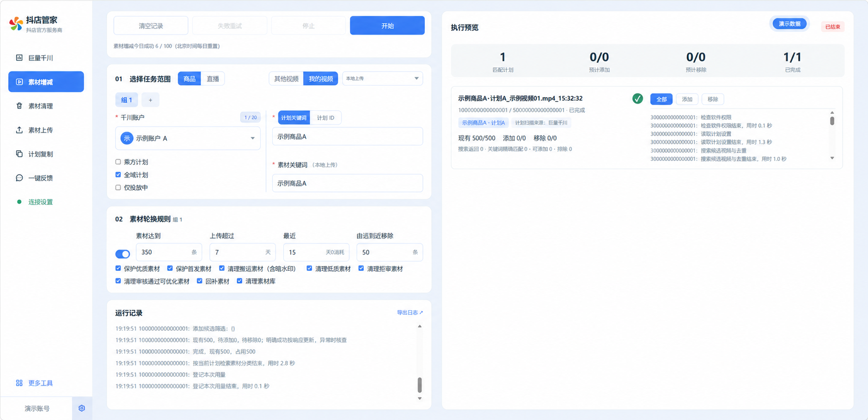
Task: Enable the 乘方计划 checkbox
Action: (118, 162)
